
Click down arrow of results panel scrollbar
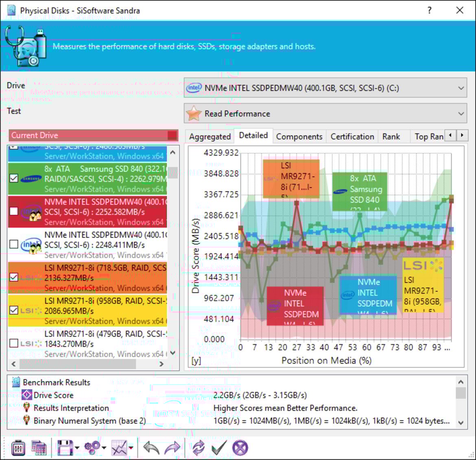[461, 422]
